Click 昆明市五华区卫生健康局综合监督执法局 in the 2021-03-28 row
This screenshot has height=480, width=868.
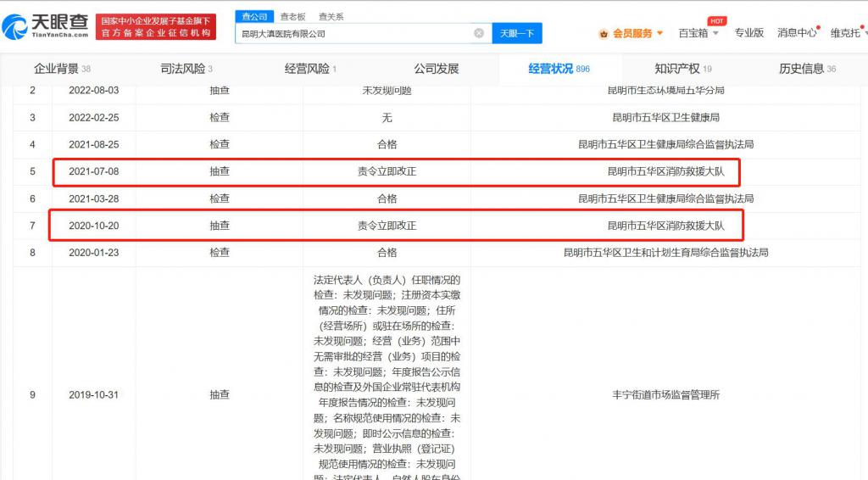pos(665,198)
